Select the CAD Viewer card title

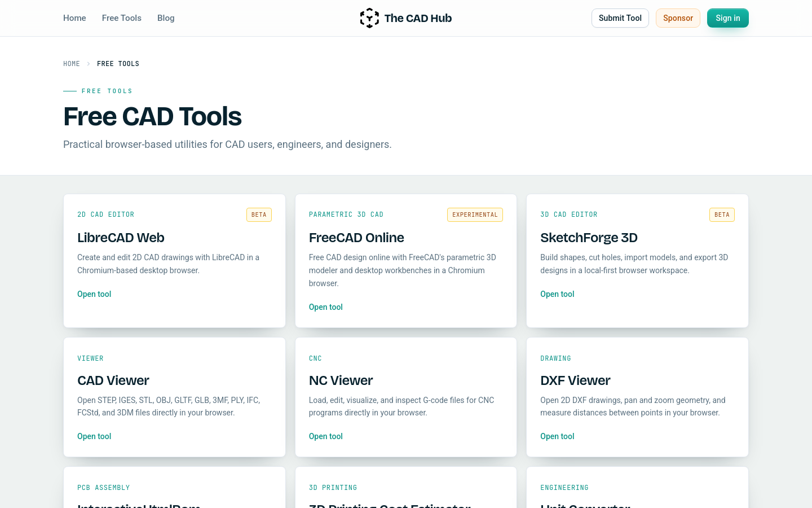coord(113,380)
